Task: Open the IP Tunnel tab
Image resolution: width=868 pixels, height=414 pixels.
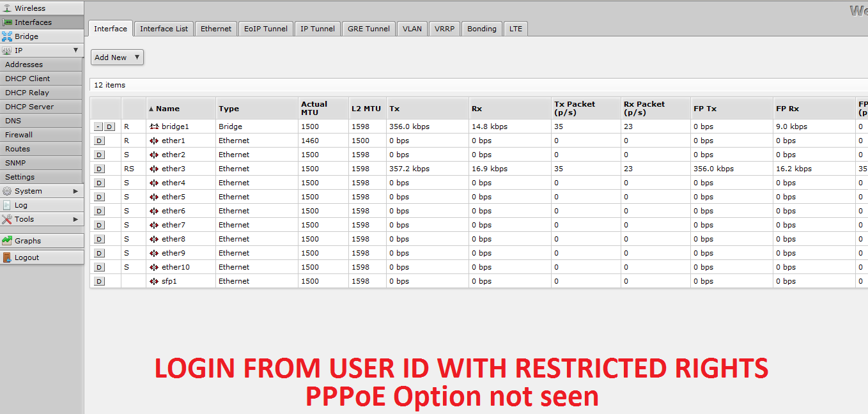Action: coord(318,29)
